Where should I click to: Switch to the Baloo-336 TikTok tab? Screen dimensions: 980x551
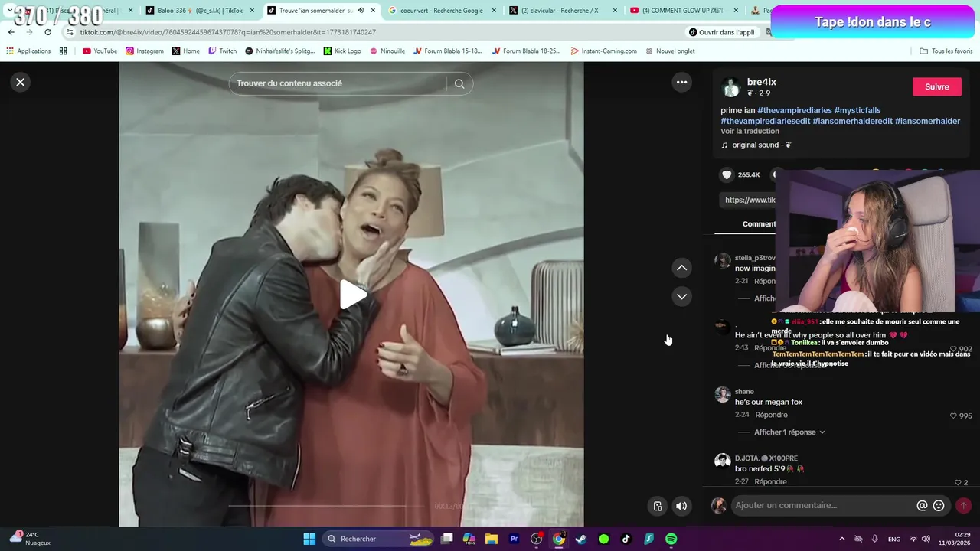click(200, 11)
